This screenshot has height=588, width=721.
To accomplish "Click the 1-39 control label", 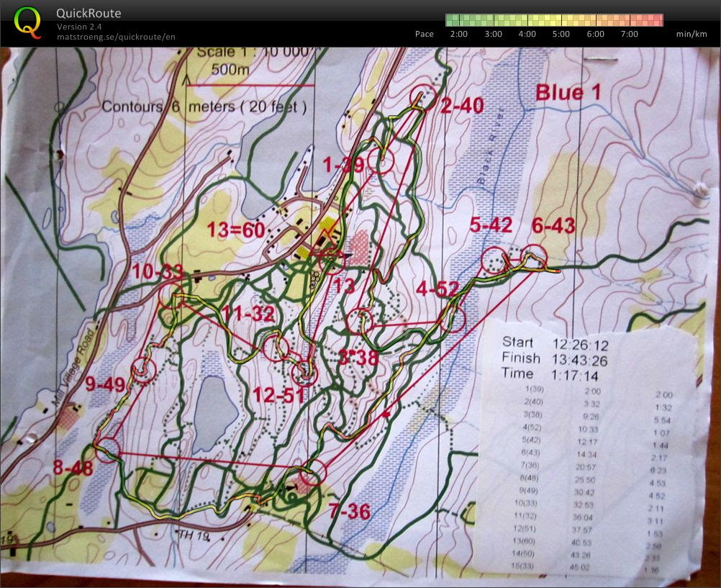I will (344, 164).
